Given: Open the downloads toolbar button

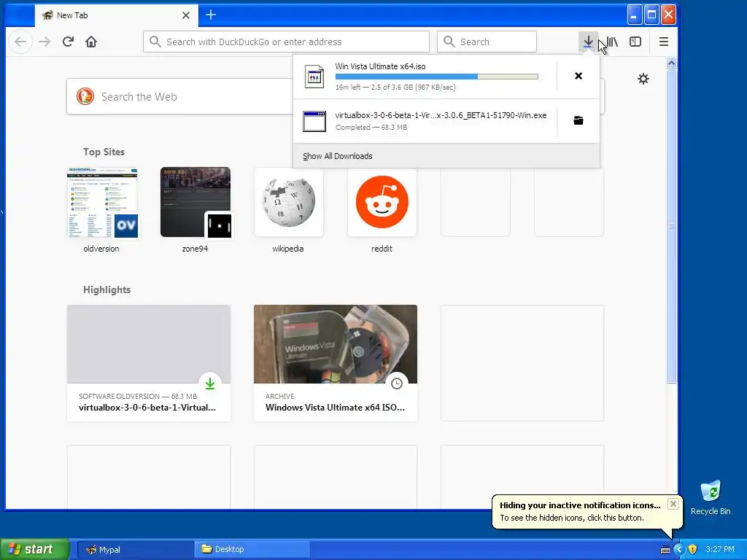Looking at the screenshot, I should (589, 42).
